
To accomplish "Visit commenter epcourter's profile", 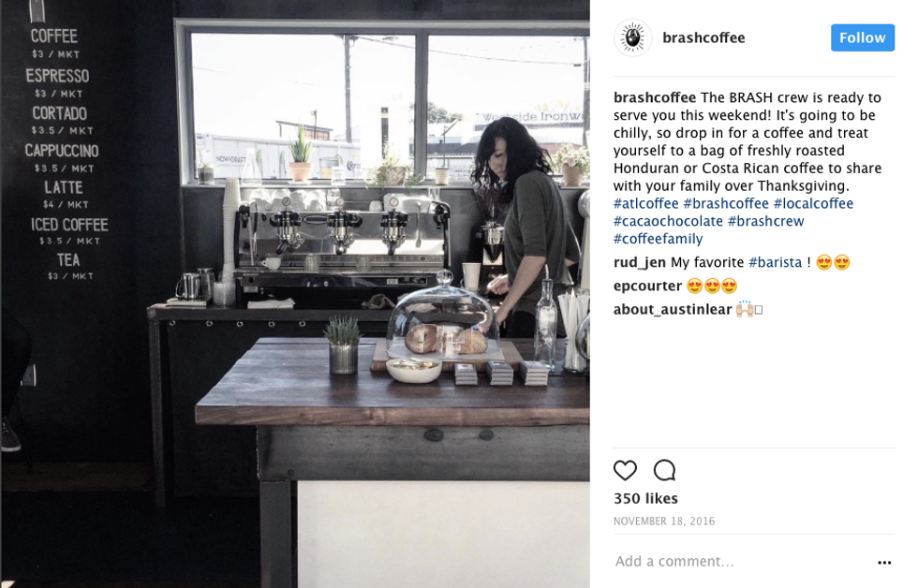I will click(x=647, y=286).
